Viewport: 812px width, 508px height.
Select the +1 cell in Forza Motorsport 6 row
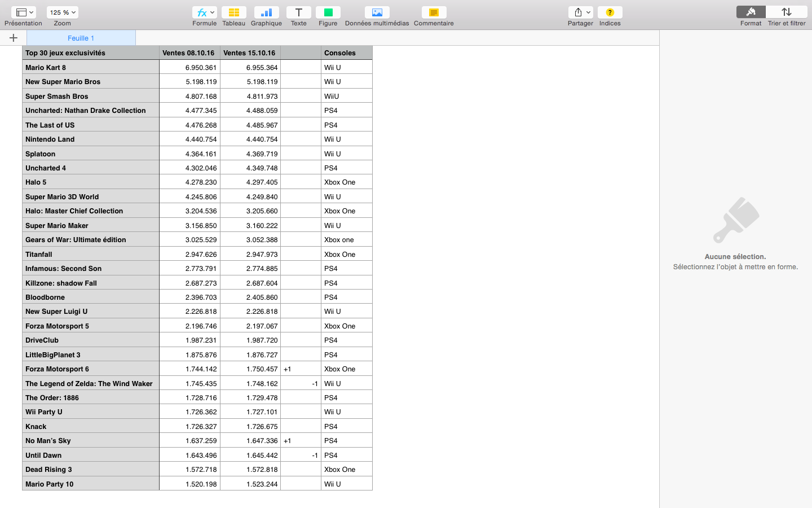[x=301, y=369]
